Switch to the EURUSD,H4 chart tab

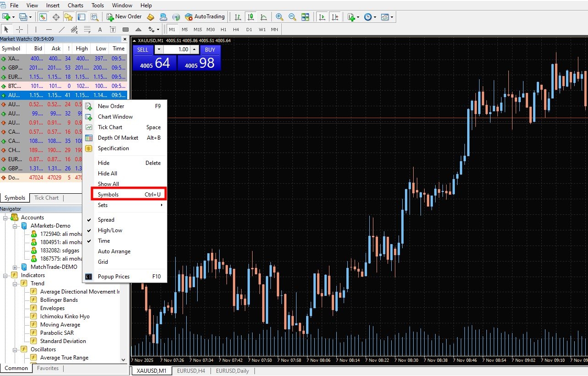pyautogui.click(x=191, y=371)
